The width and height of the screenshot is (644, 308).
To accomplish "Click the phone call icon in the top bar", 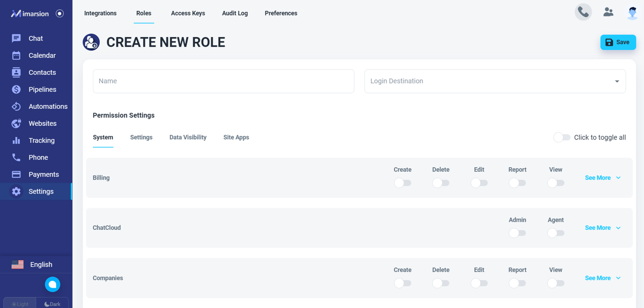I will (x=583, y=12).
